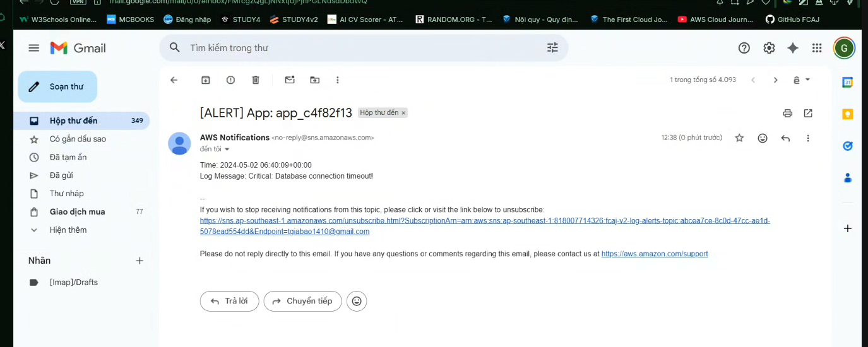Go back to inbox arrow
This screenshot has height=347, width=868.
[x=174, y=80]
